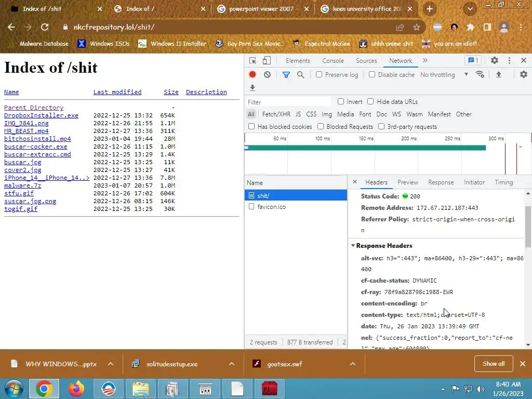Viewport: 532px width, 399px height.
Task: Open goatsex.swf download options arrow
Action: tap(353, 364)
